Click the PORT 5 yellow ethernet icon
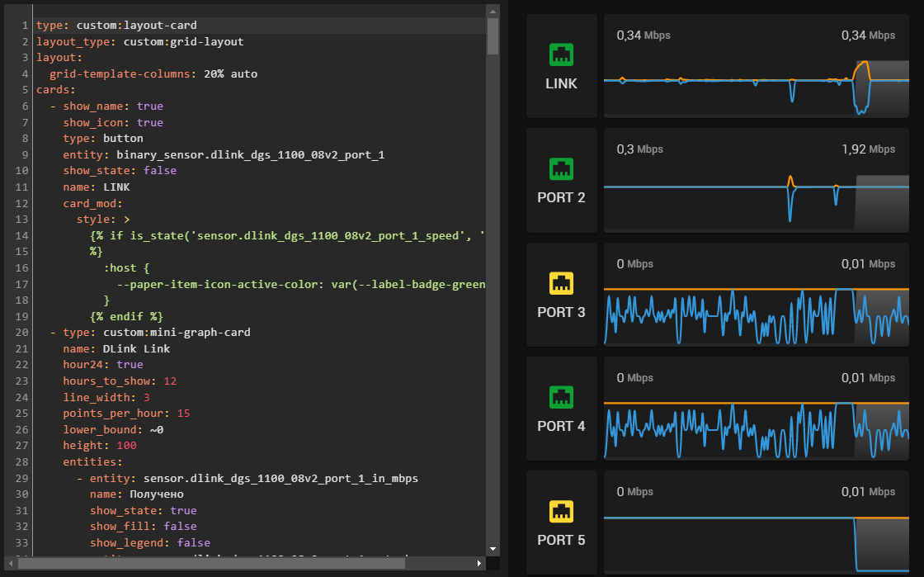Viewport: 924px width, 577px height. tap(561, 513)
